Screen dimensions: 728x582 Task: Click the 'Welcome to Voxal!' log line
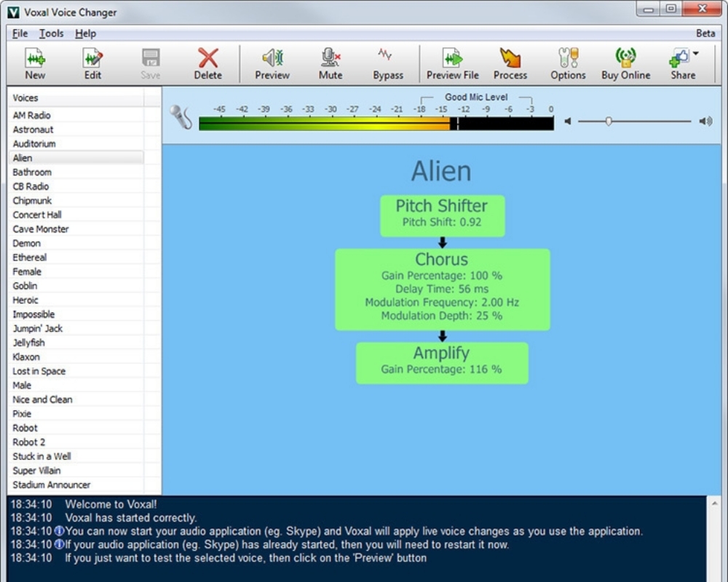coord(111,504)
